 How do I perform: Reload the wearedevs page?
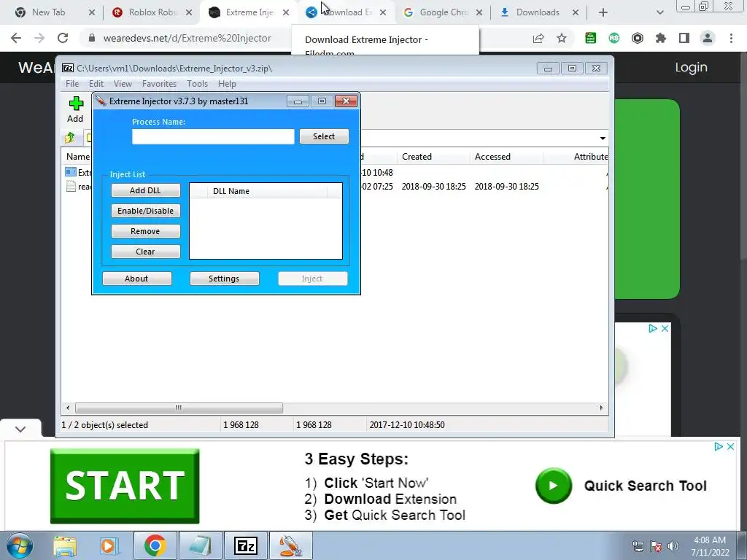pyautogui.click(x=63, y=38)
